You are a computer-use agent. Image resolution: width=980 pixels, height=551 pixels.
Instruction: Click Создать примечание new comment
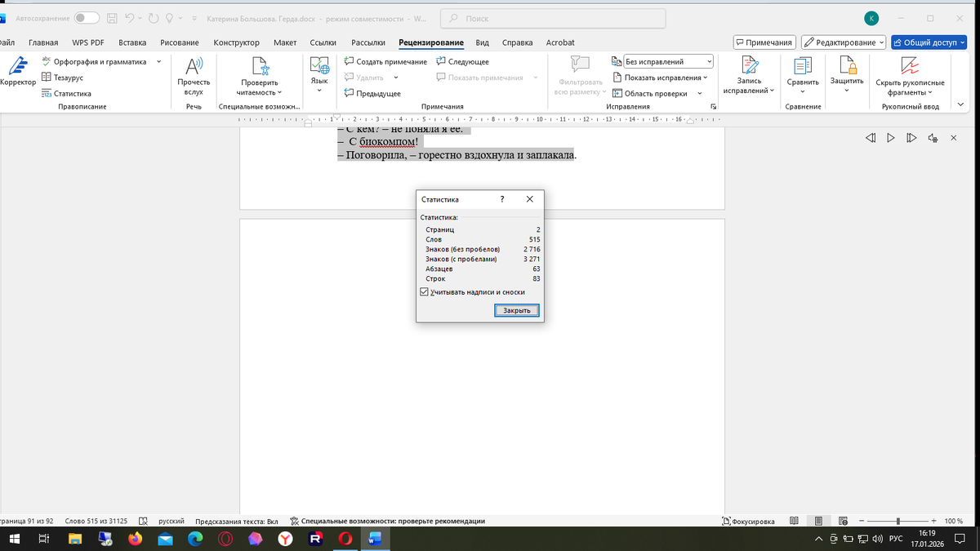click(385, 62)
